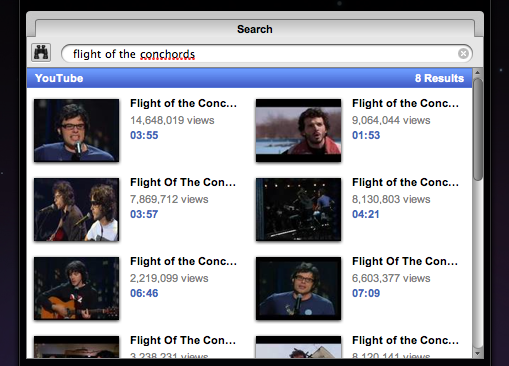Click the 06:46 duration label
This screenshot has height=366, width=509.
pyautogui.click(x=144, y=293)
